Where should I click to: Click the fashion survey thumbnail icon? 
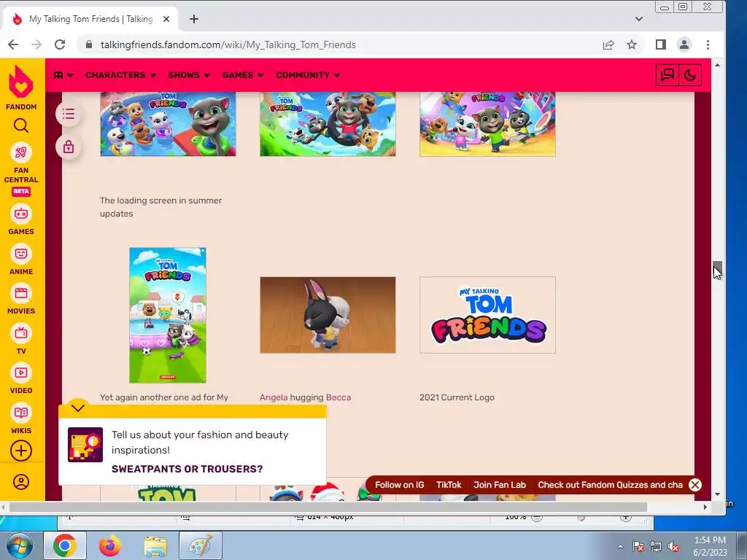85,445
